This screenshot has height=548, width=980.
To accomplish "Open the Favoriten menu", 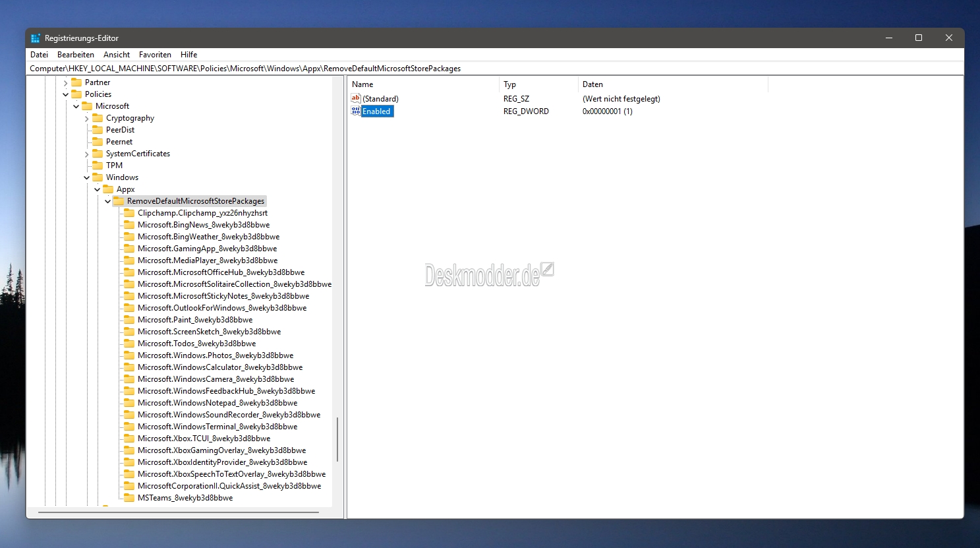I will [x=155, y=55].
